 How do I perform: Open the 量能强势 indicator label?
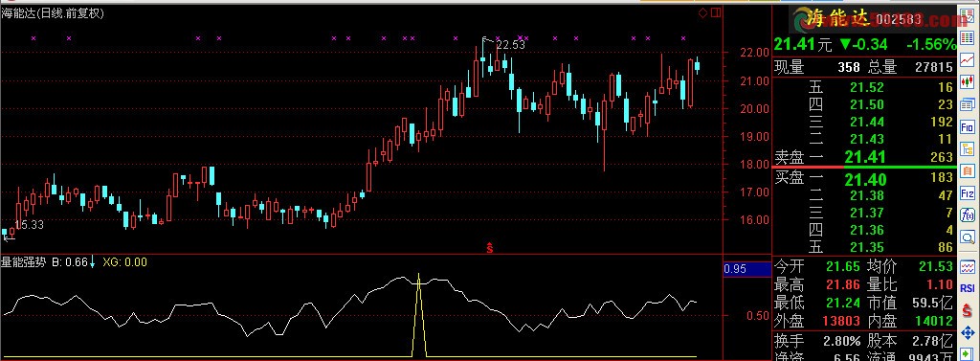point(24,262)
